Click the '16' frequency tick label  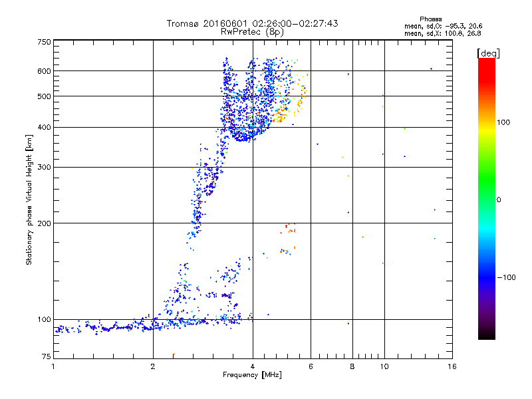[x=452, y=366]
